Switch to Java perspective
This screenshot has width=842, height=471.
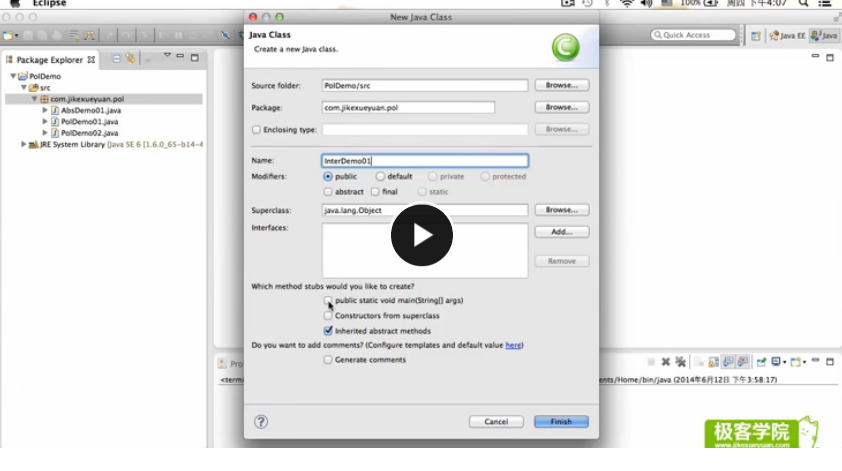[824, 36]
